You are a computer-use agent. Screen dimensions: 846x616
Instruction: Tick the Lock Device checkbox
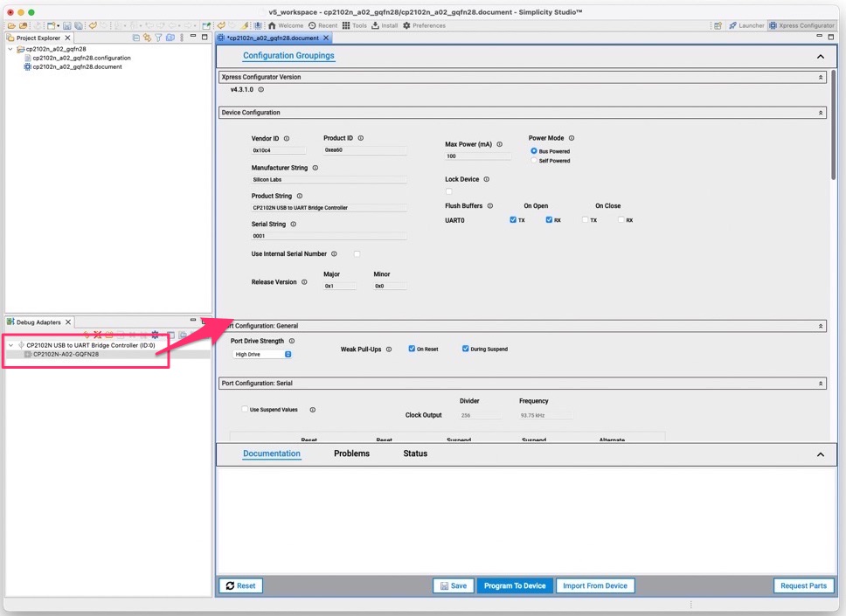click(x=449, y=191)
